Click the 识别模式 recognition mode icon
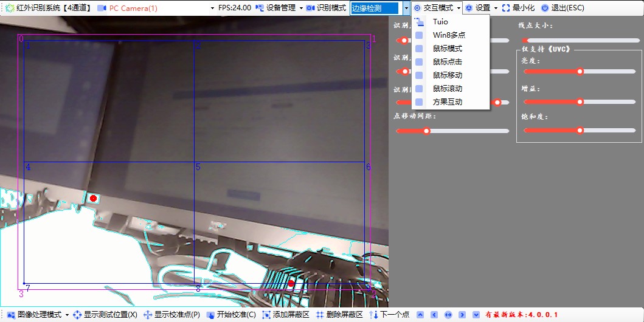The height and width of the screenshot is (322, 644). point(311,8)
